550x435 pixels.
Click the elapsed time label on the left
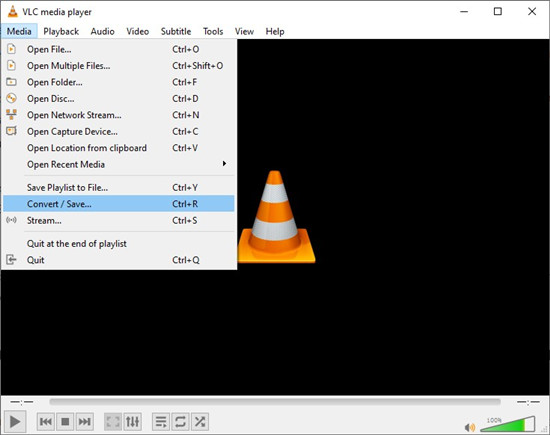22,402
